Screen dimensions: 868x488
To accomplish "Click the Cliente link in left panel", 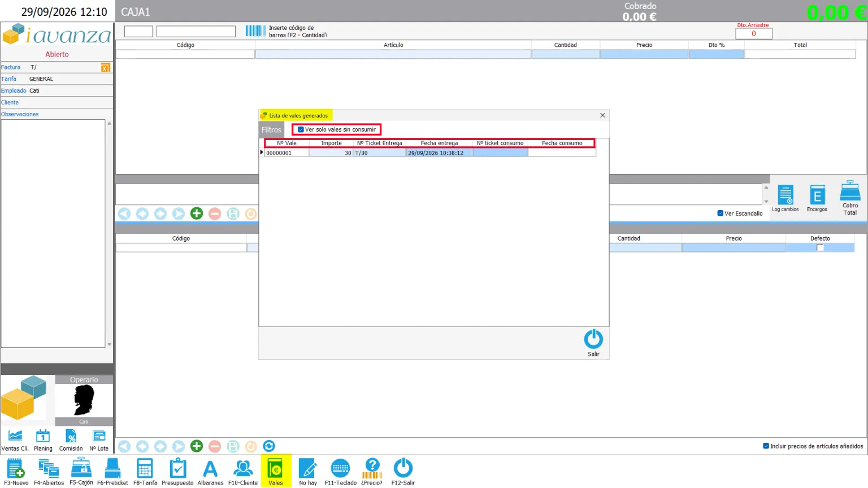I will tap(10, 103).
